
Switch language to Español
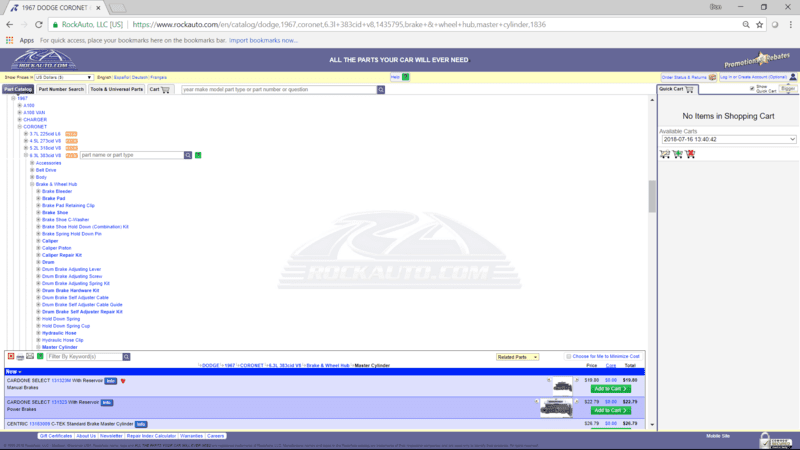[x=121, y=78]
